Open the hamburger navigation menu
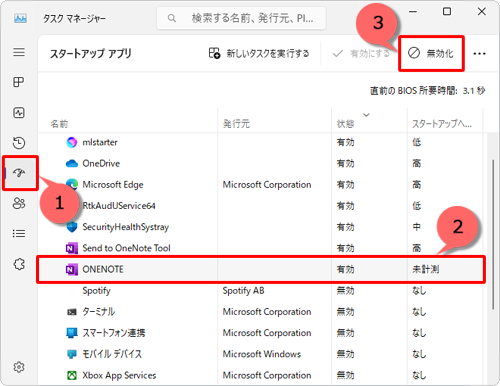Screen dimensions: 500x386 tap(19, 52)
